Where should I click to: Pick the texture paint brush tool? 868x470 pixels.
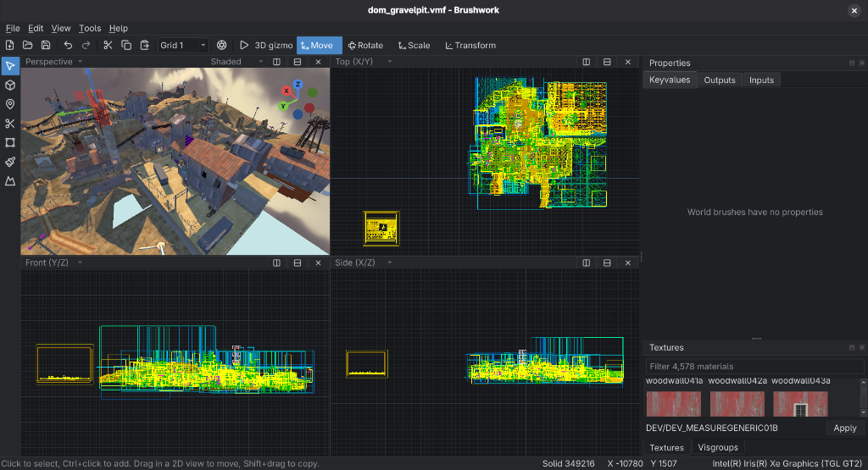coord(10,162)
